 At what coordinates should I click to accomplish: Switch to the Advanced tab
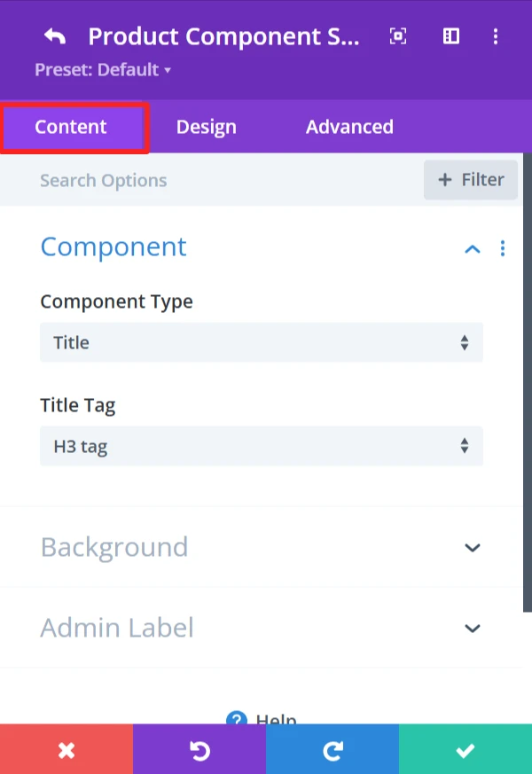[x=349, y=127]
